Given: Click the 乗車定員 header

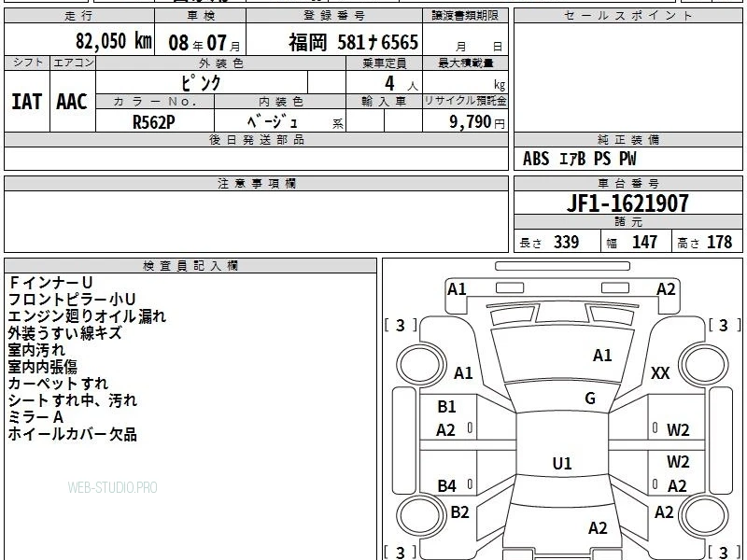Looking at the screenshot, I should click(x=384, y=63).
